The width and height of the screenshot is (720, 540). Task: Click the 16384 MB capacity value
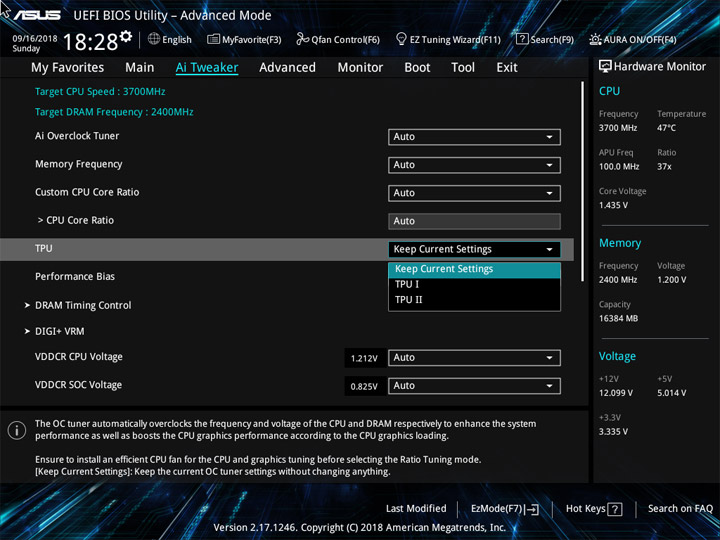click(x=619, y=318)
